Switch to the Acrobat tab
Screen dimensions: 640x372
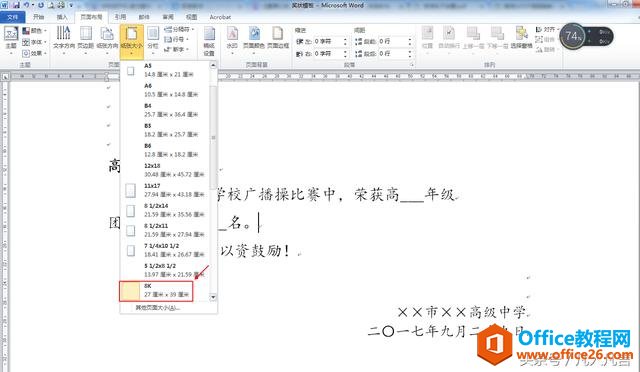(220, 17)
